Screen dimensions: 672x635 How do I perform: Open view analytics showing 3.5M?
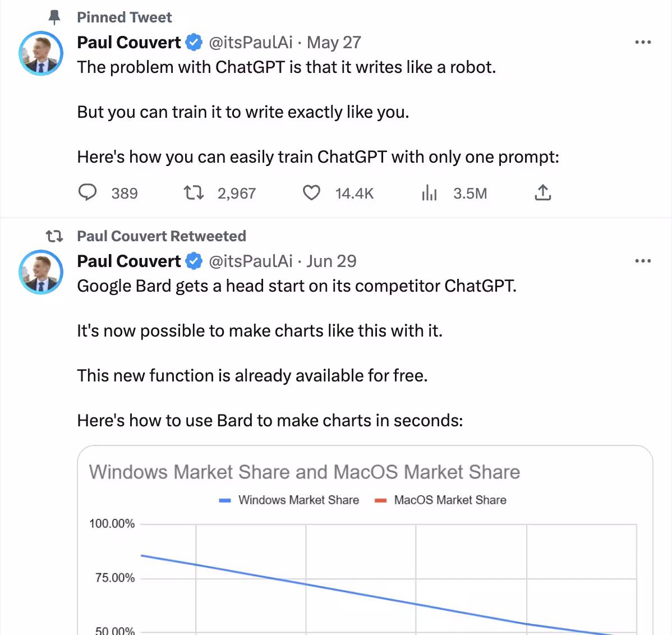tap(429, 193)
